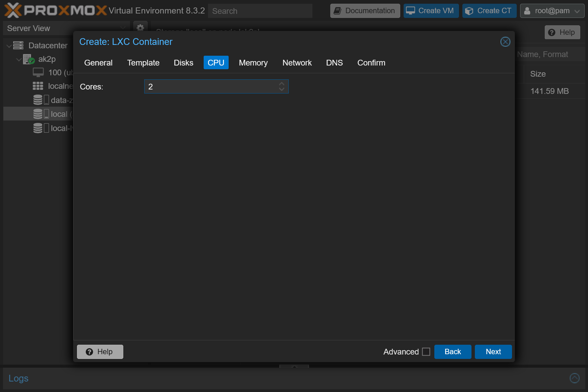Image resolution: width=588 pixels, height=392 pixels.
Task: Click the Name, Format search field
Action: point(550,54)
